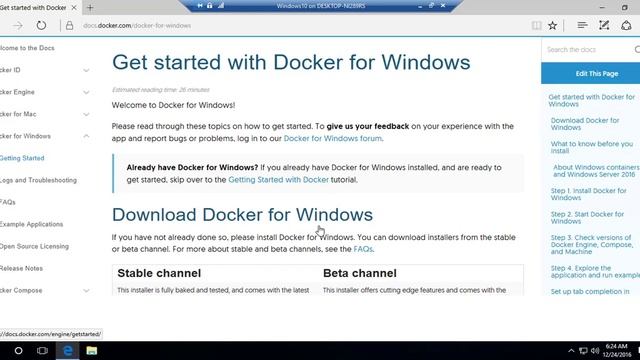Image resolution: width=640 pixels, height=360 pixels.
Task: Open File Explorer from taskbar
Action: click(x=92, y=351)
